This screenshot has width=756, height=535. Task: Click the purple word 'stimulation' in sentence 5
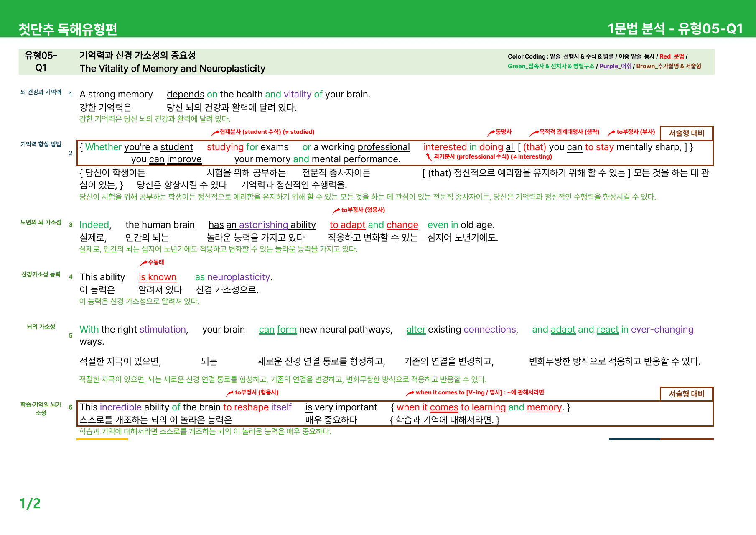[x=163, y=330]
